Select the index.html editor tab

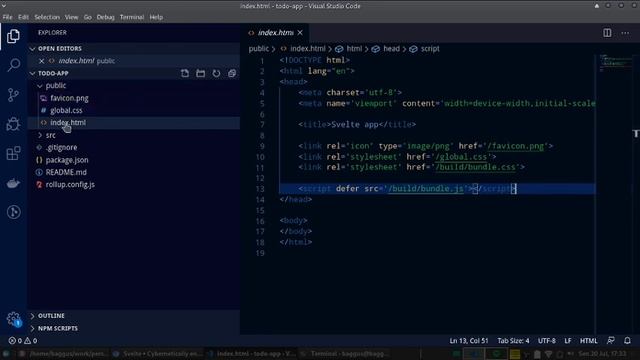point(276,33)
